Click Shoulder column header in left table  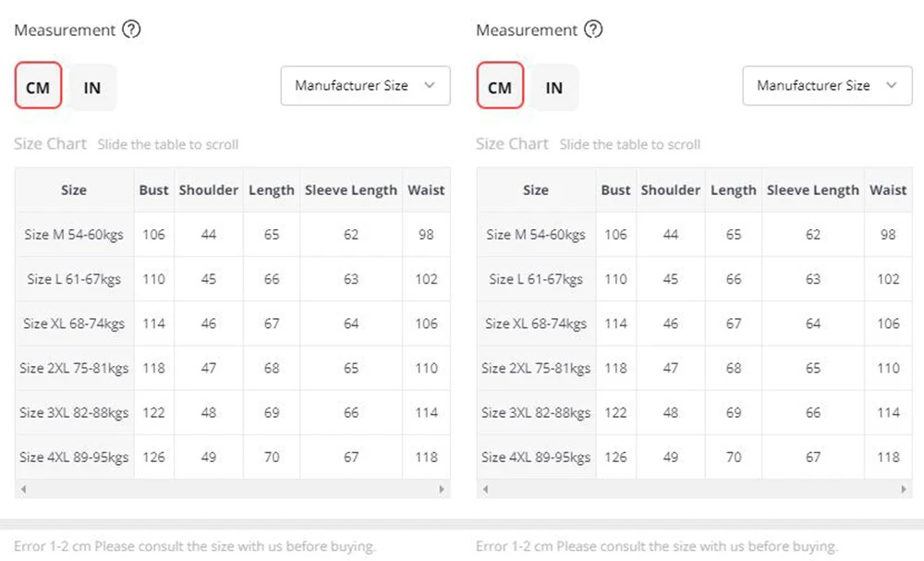209,190
